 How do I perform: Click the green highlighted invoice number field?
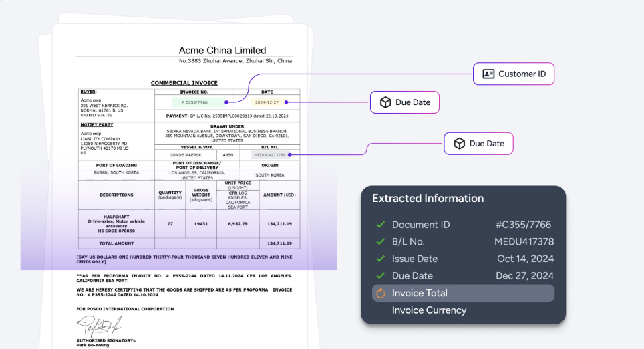198,102
